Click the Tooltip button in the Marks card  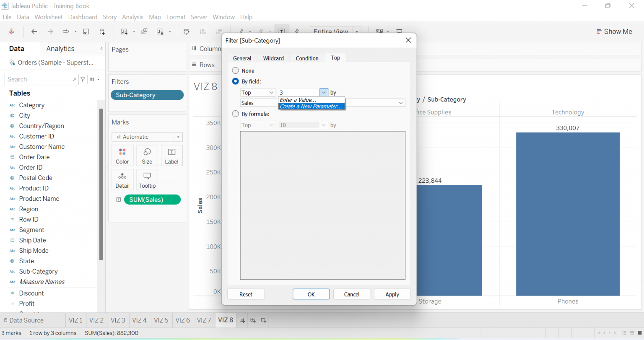pos(147,179)
